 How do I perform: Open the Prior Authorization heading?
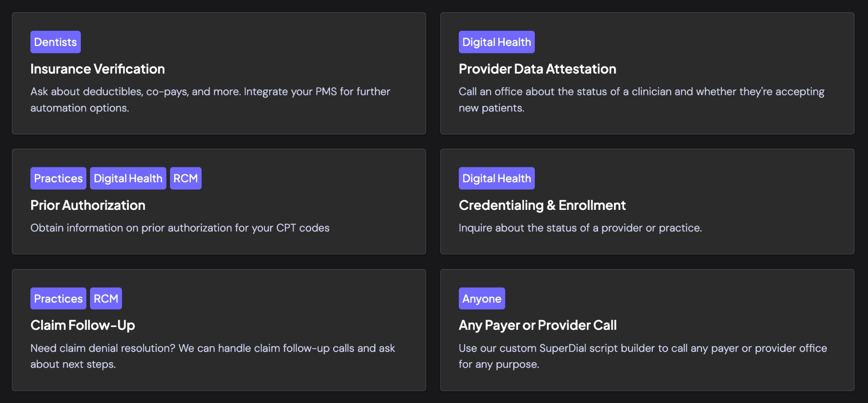[88, 205]
